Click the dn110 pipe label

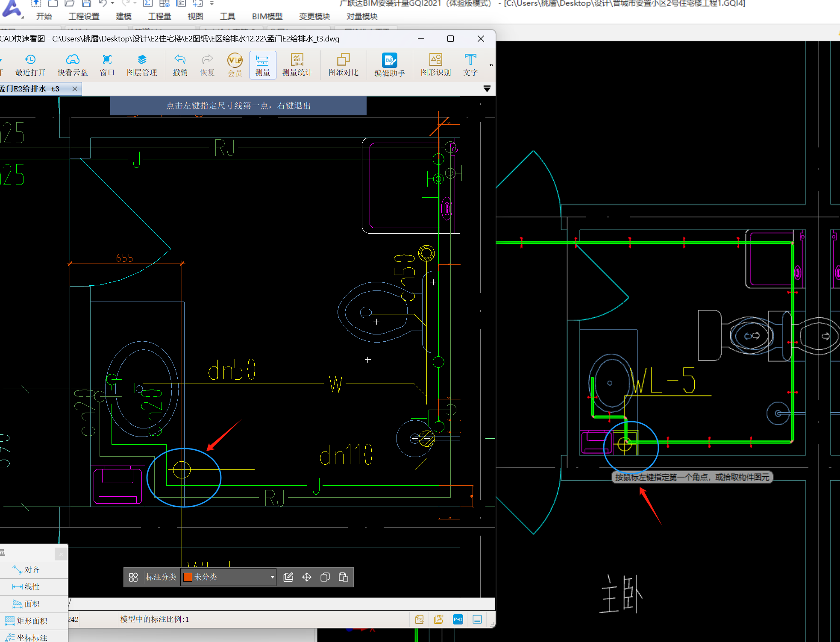(346, 454)
